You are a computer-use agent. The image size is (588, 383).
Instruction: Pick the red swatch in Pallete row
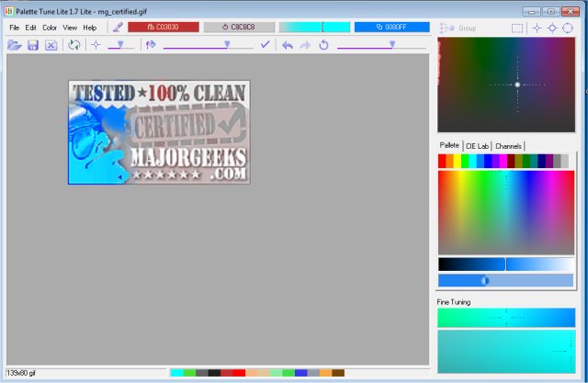point(442,161)
